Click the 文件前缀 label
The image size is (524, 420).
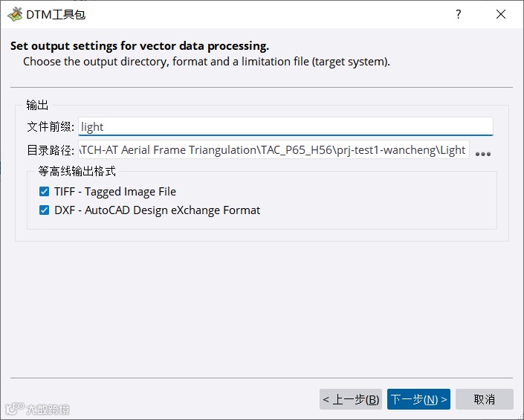[x=51, y=126]
